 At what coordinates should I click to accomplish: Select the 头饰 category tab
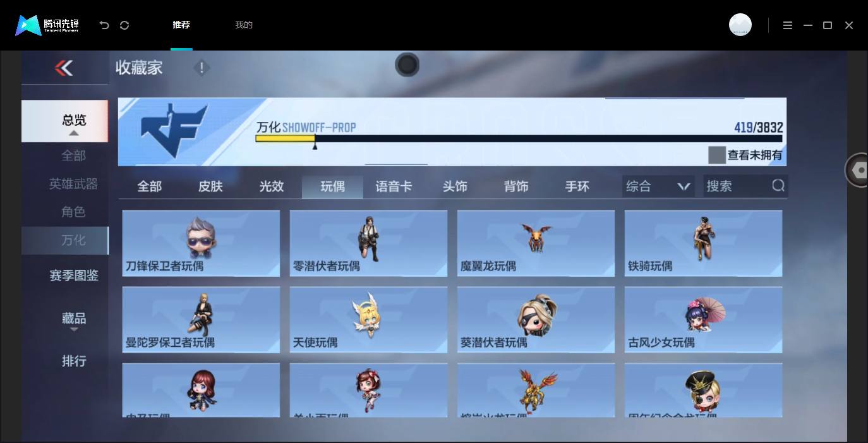pyautogui.click(x=455, y=186)
